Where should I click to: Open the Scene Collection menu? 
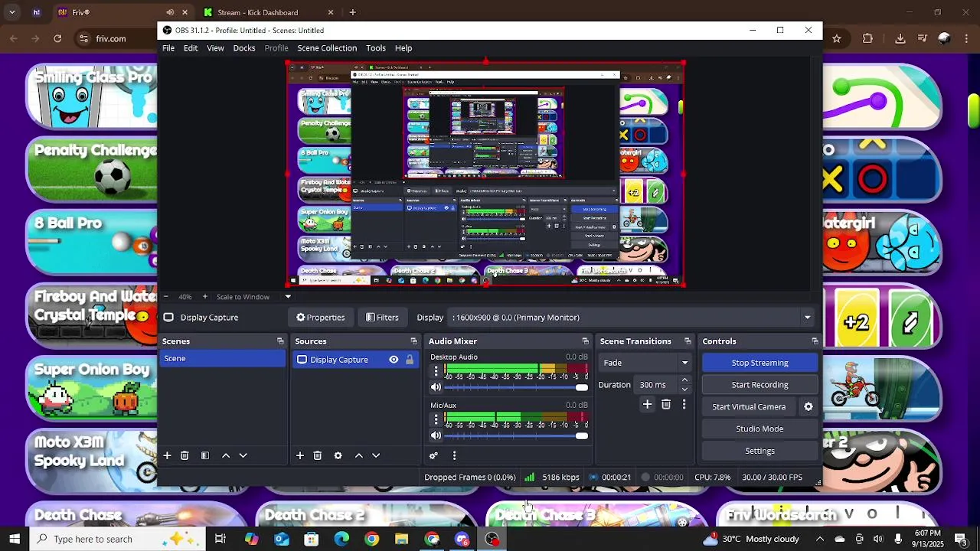pos(327,48)
